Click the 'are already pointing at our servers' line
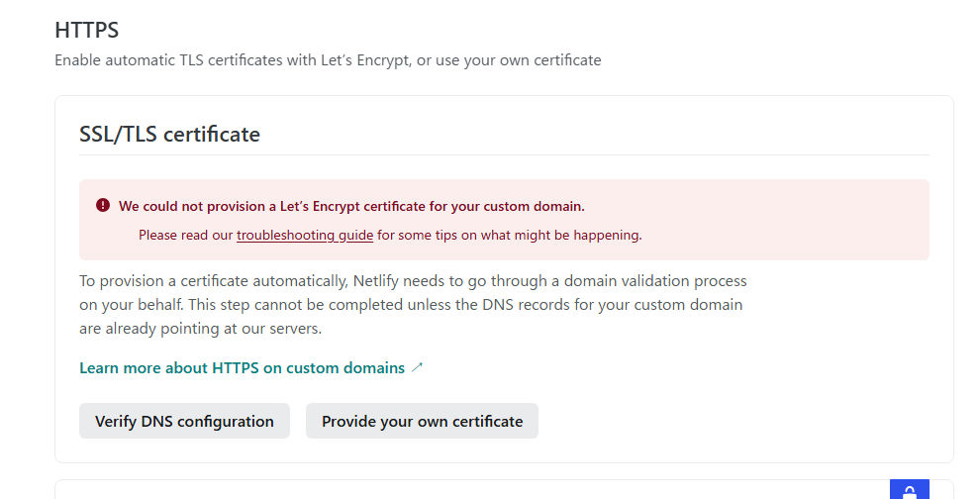The height and width of the screenshot is (499, 980). tap(200, 329)
